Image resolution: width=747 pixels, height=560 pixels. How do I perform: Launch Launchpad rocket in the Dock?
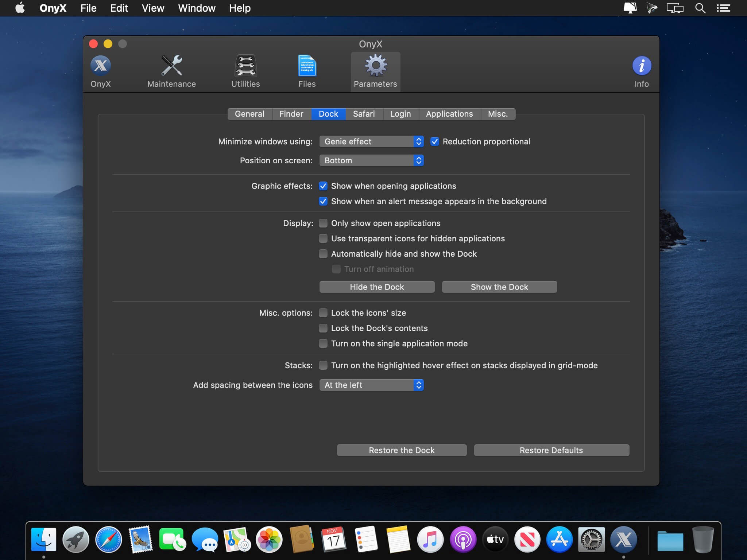pos(76,539)
